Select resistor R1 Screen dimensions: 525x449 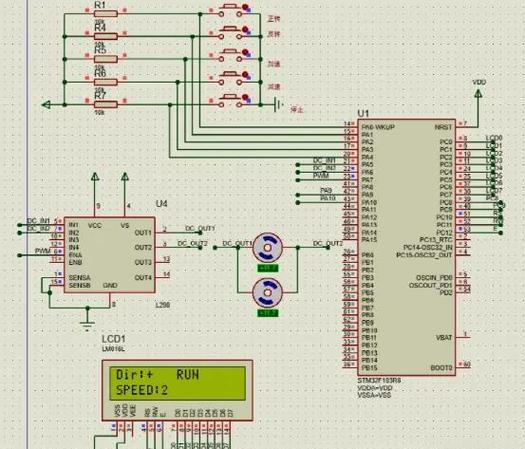coord(105,14)
